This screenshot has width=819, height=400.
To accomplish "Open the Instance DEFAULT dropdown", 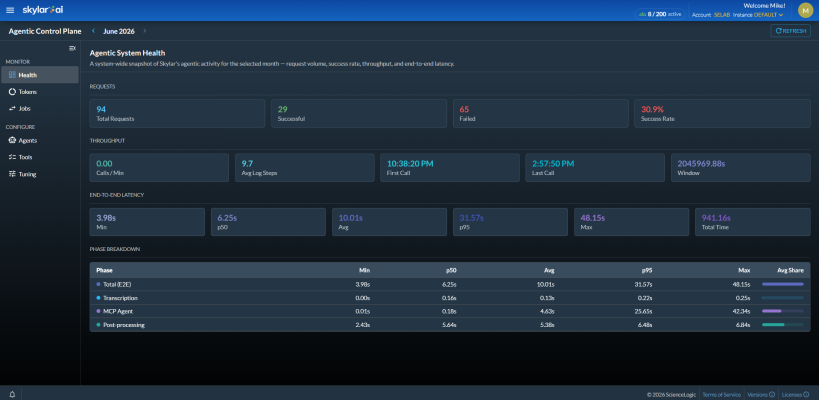I will (x=769, y=15).
